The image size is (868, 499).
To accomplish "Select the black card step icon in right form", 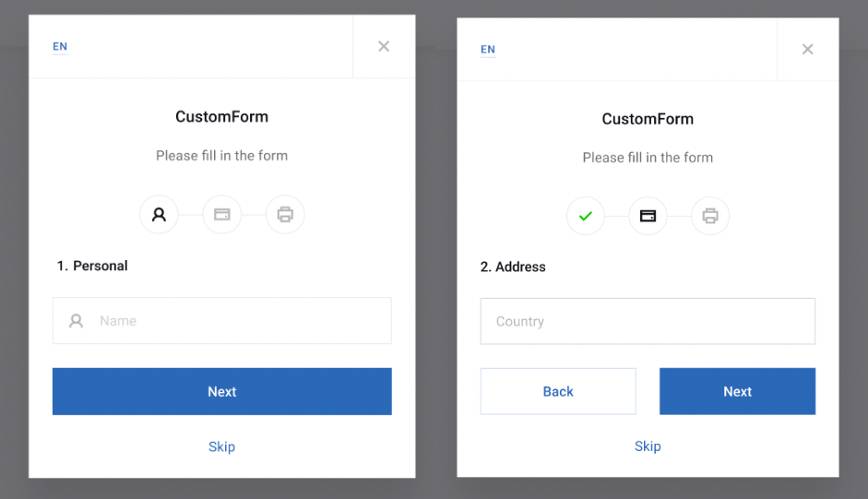I will coord(648,216).
